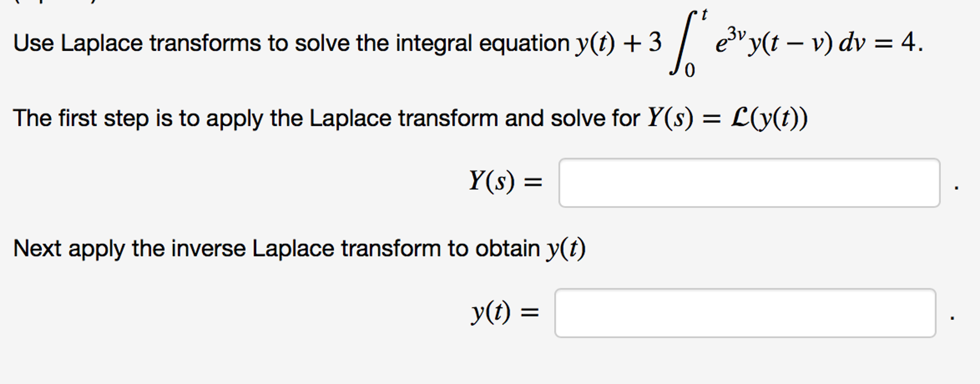Image resolution: width=980 pixels, height=384 pixels.
Task: Click the lower bound 0 of the integral
Action: click(x=690, y=69)
